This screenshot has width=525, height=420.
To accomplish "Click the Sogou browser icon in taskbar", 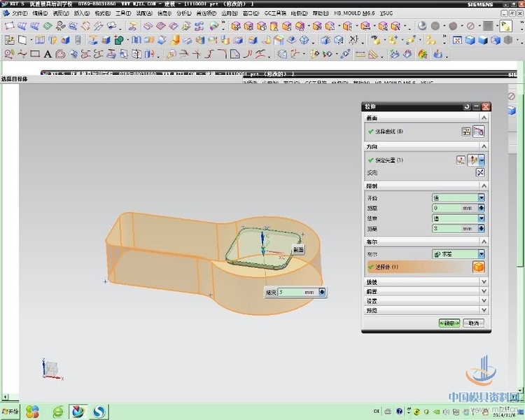I will point(99,412).
